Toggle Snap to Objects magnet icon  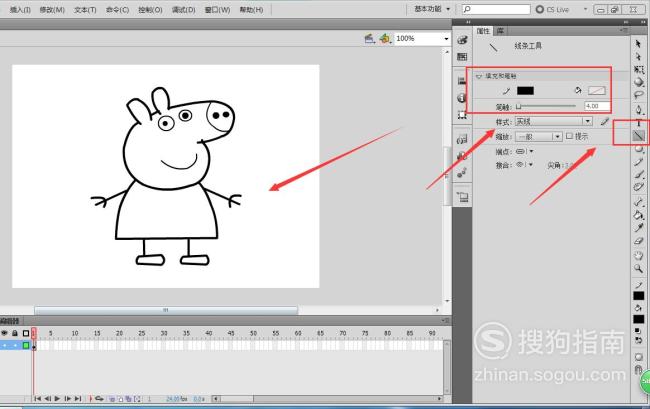[x=638, y=369]
